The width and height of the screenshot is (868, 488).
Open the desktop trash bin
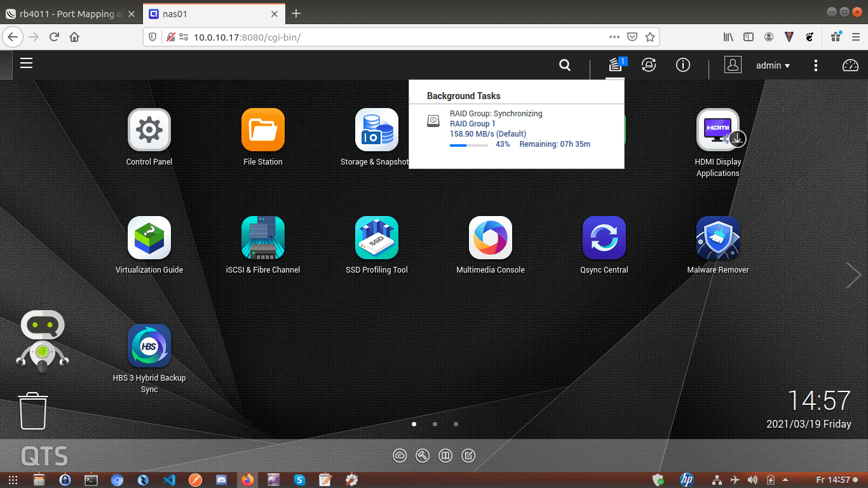[32, 410]
